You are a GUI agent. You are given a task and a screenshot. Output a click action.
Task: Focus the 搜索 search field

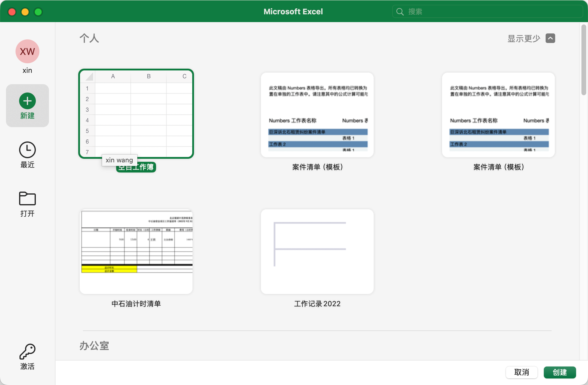point(487,12)
